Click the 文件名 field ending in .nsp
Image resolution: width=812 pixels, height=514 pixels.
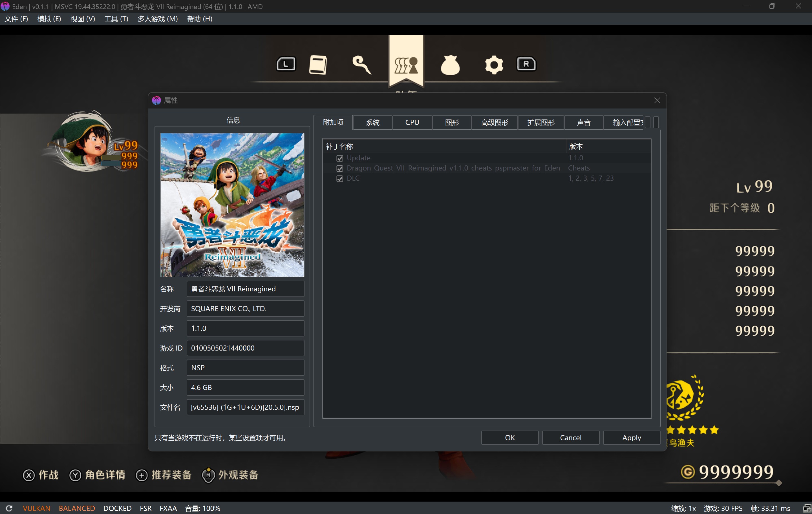tap(245, 407)
